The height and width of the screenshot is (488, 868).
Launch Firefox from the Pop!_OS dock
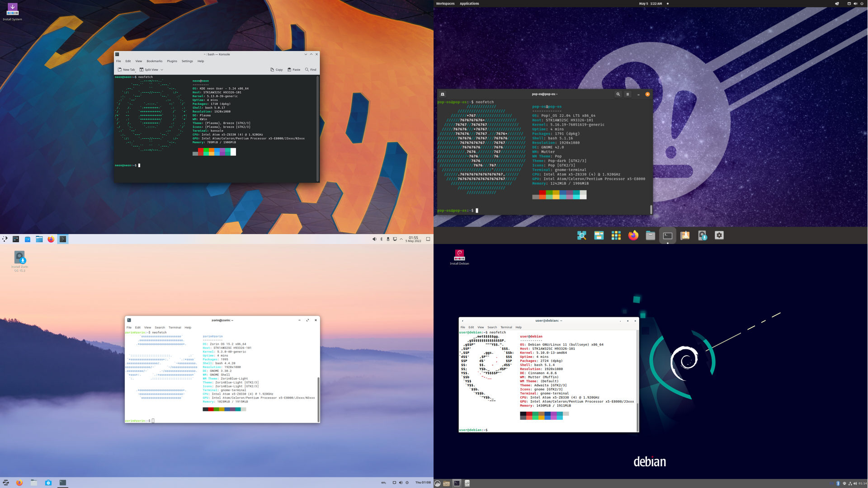pyautogui.click(x=633, y=235)
